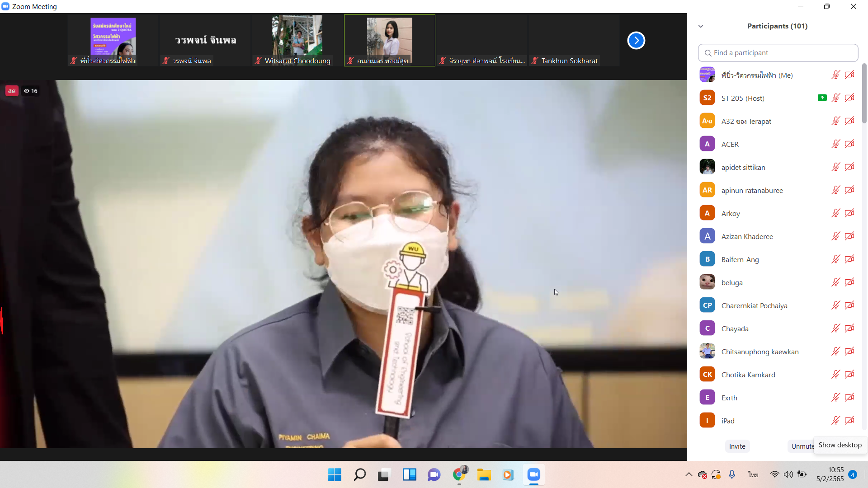Toggle the microphone for the Me participant

(x=835, y=75)
